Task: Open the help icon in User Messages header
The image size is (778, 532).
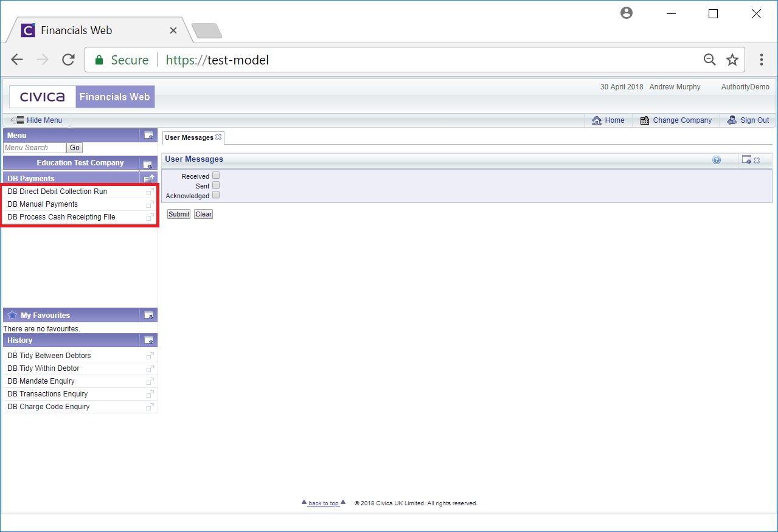Action: pyautogui.click(x=717, y=160)
